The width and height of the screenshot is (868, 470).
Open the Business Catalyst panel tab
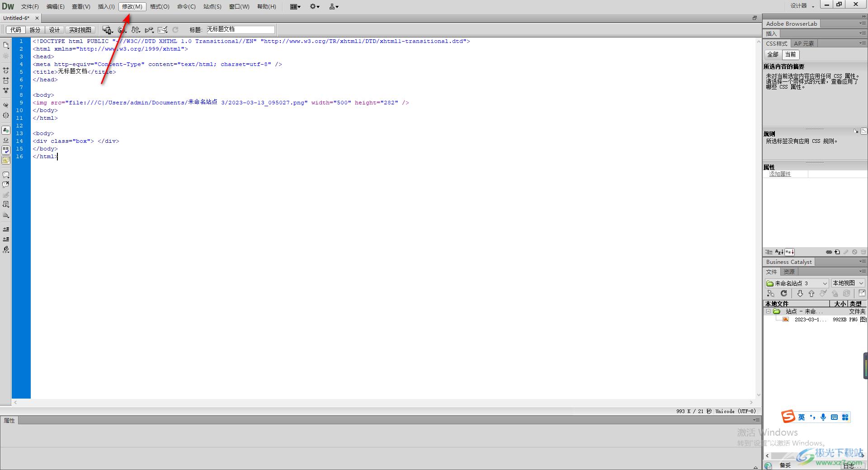[789, 262]
